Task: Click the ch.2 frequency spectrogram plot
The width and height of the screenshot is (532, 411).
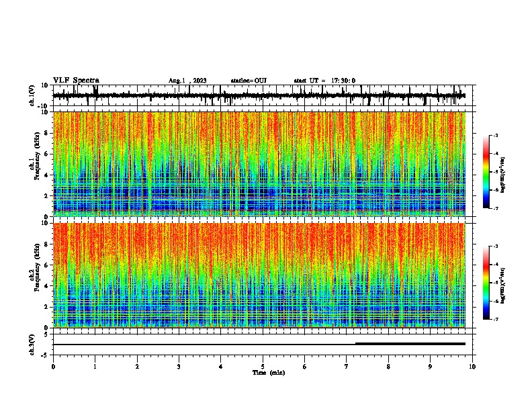Action: [x=259, y=275]
